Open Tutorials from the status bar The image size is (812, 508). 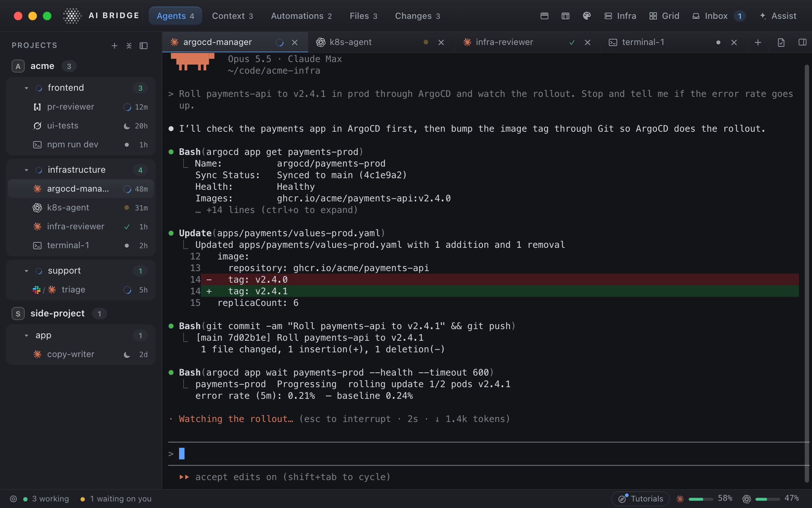(641, 499)
